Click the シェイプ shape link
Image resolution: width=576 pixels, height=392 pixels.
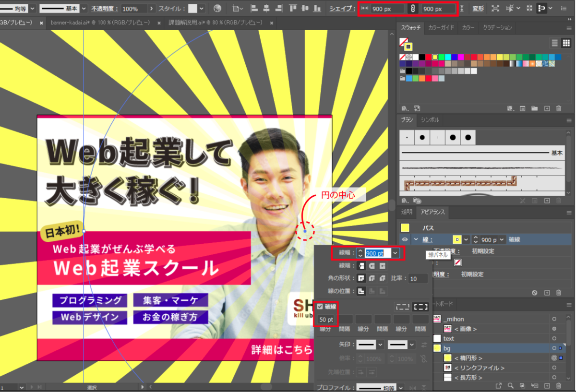342,9
